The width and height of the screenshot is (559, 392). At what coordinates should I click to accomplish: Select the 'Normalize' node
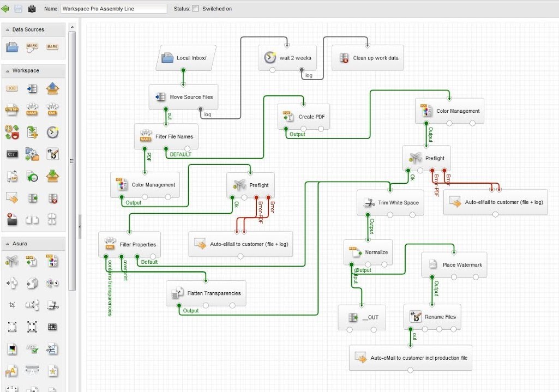368,252
